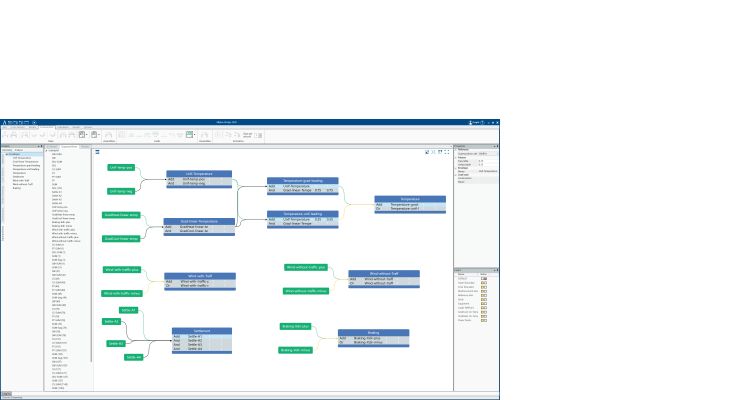Select the Braking-Kbl-minus node
The height and width of the screenshot is (400, 750).
(x=296, y=350)
